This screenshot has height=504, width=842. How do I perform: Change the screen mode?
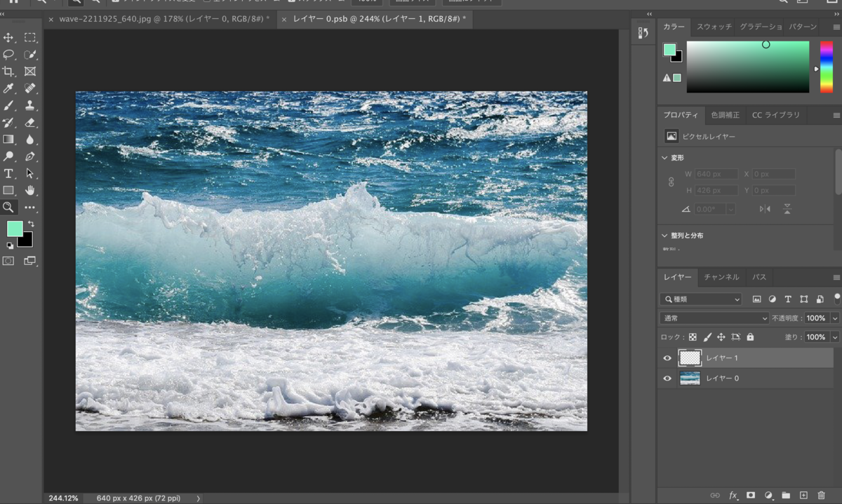30,261
